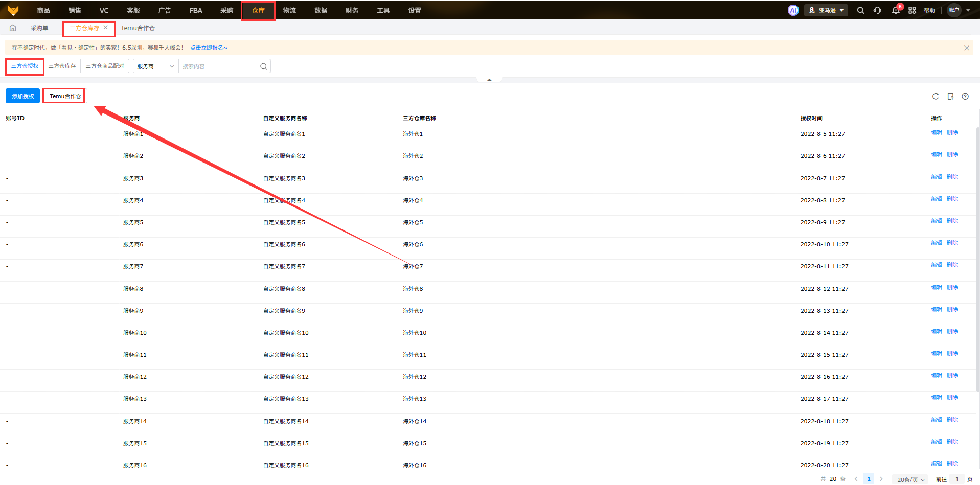Open the 设置 menu
The width and height of the screenshot is (980, 485).
pyautogui.click(x=415, y=10)
